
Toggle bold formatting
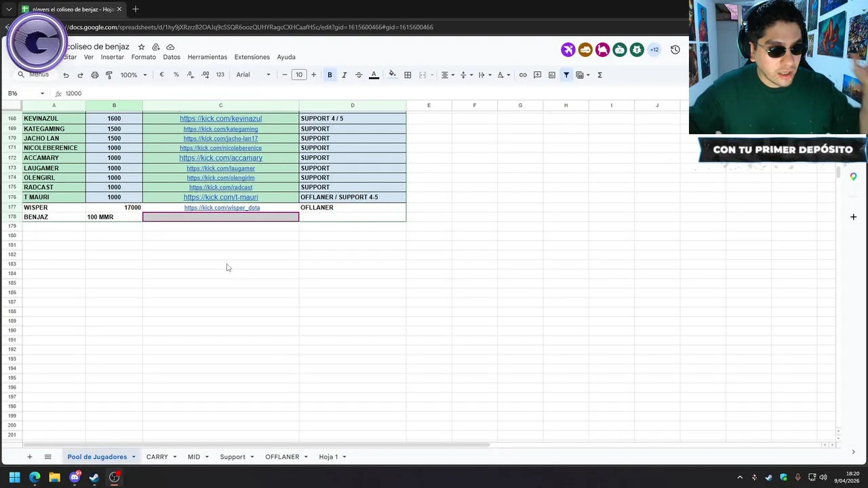330,75
